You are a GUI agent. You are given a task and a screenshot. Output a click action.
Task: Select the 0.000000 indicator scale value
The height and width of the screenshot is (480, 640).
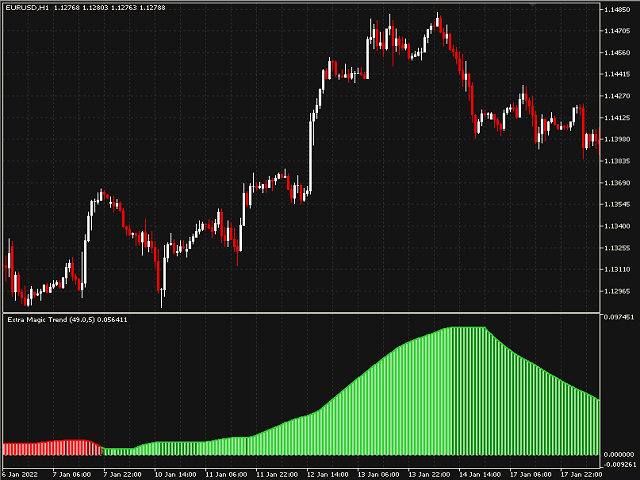[x=620, y=455]
